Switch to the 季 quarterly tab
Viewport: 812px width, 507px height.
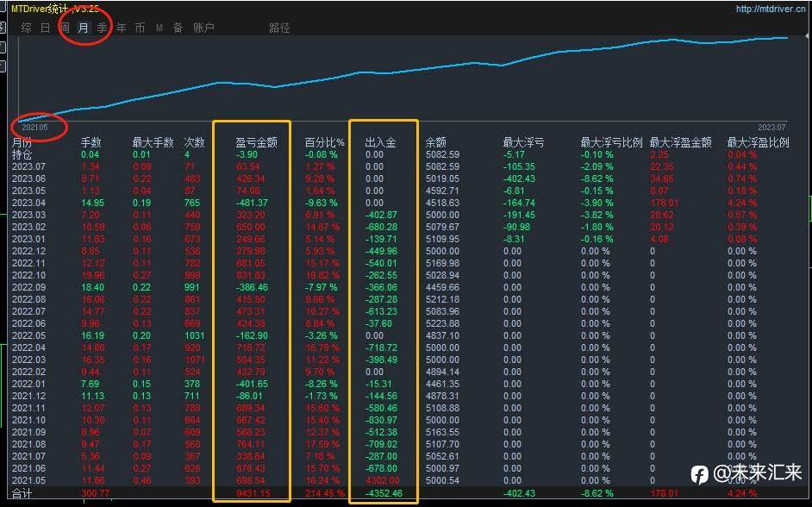tap(102, 28)
